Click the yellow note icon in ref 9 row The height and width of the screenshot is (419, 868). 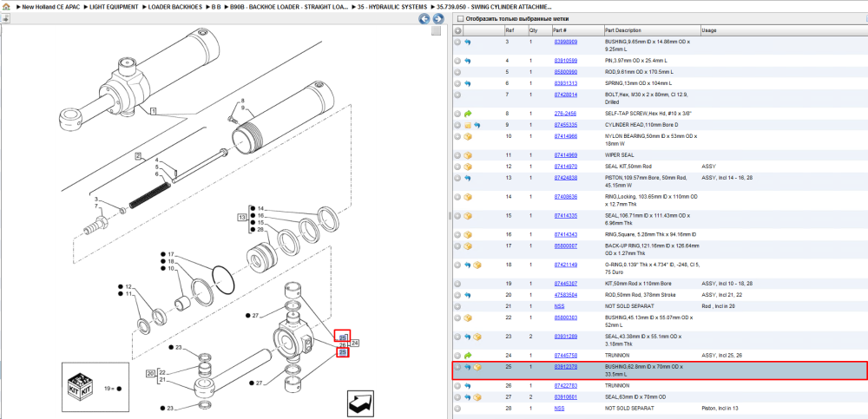coord(467,125)
